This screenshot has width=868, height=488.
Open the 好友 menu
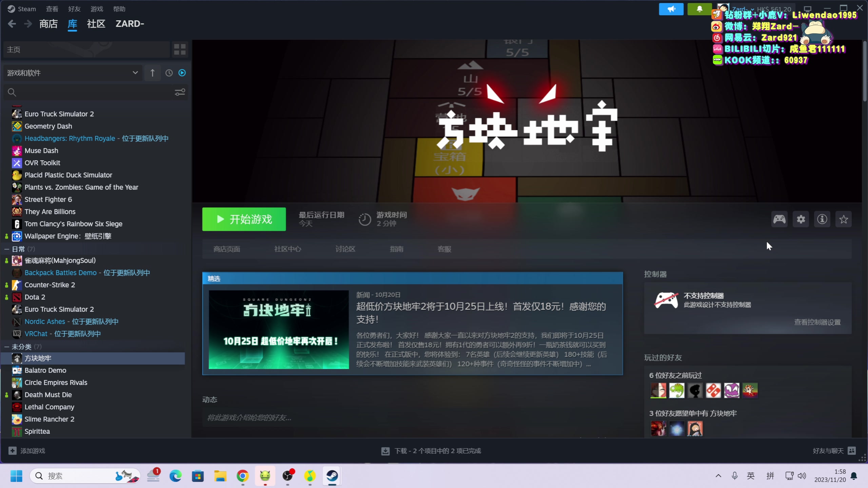tap(74, 9)
